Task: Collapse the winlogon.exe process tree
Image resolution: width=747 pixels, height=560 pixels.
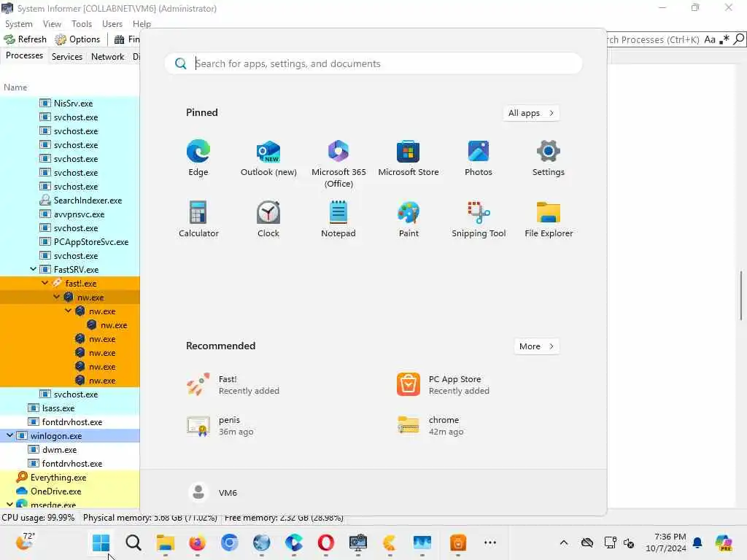Action: pos(9,435)
